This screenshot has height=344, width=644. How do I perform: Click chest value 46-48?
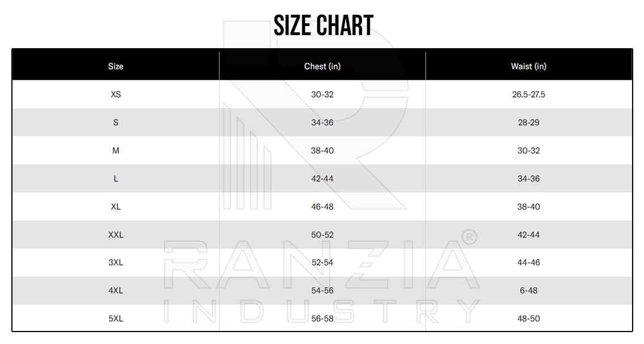[322, 207]
